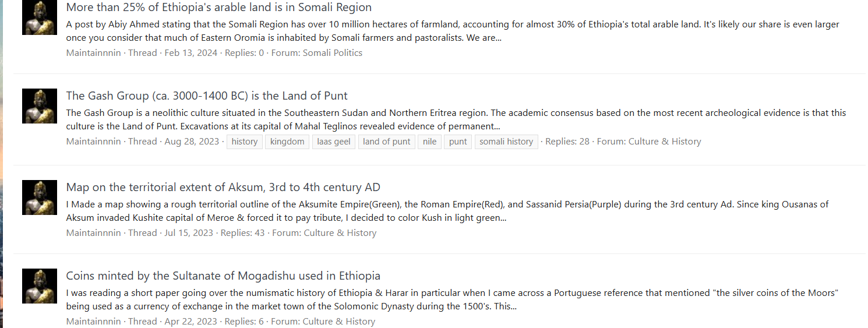Click avatar next to Mogadishu coins thread
868x328 pixels.
click(x=40, y=286)
